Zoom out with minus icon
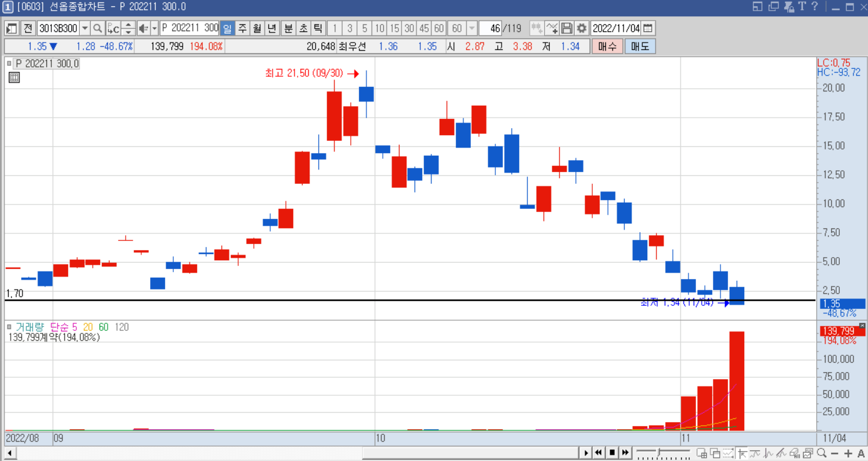Screen dimensions: 868x461 coord(835,453)
